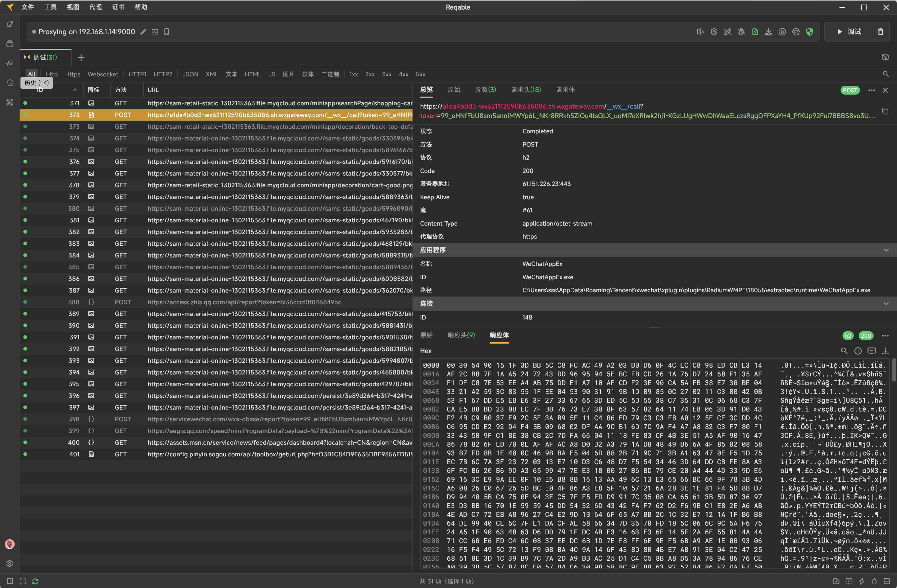Click the phone device icon beside proxy address
This screenshot has height=588, width=897.
click(x=167, y=32)
